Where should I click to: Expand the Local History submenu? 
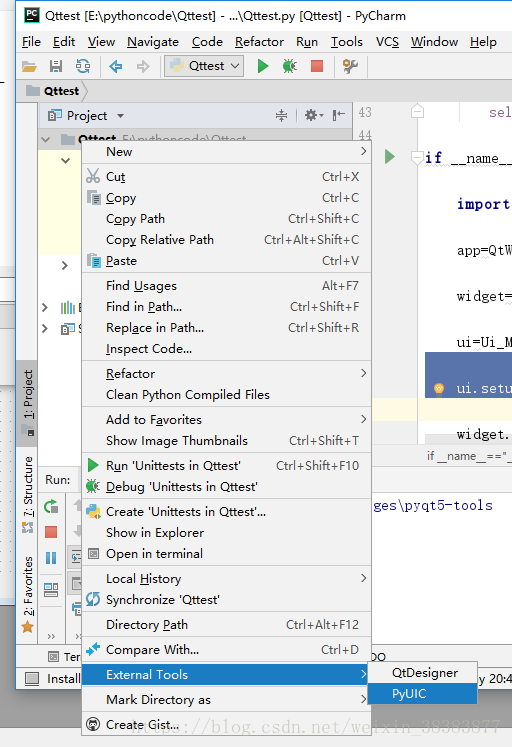click(226, 579)
